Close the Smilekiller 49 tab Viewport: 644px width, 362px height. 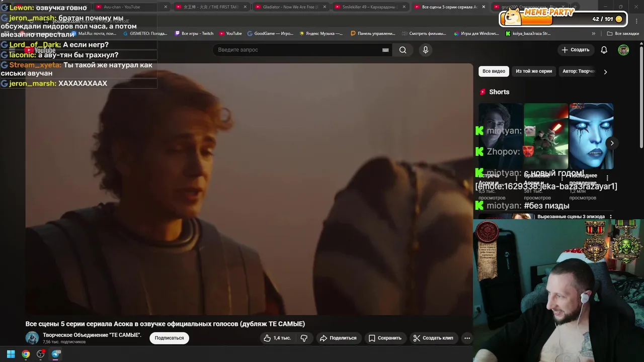404,7
